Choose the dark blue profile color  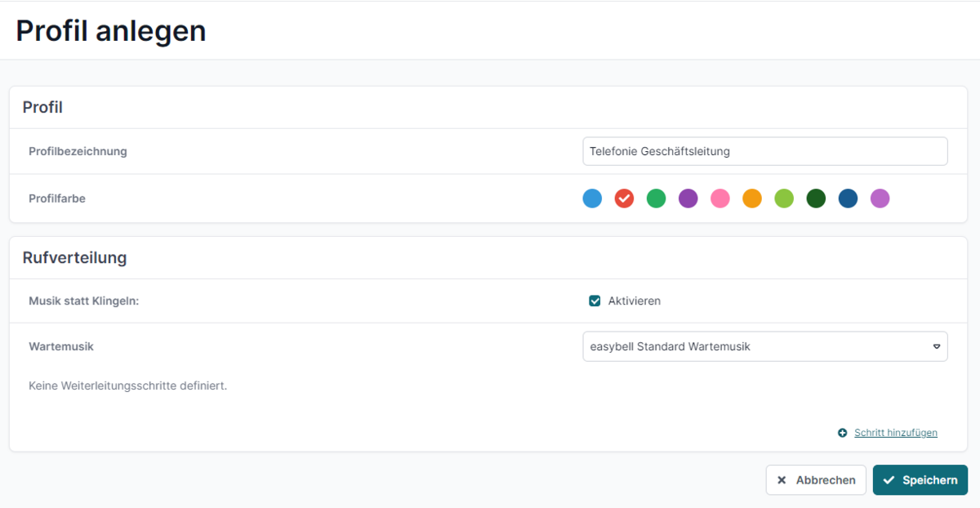tap(848, 198)
